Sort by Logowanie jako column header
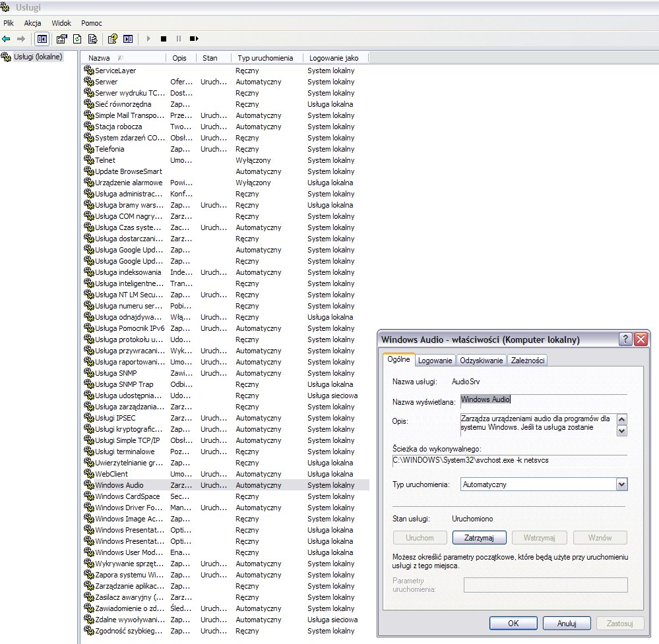This screenshot has height=644, width=659. click(x=336, y=58)
